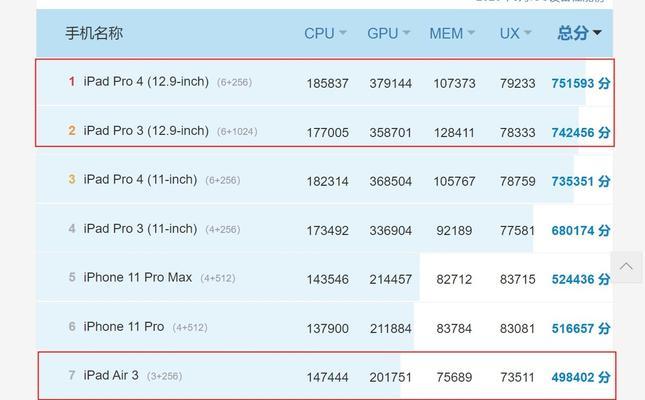Click rank number 6
Viewport: 645px width, 400px height.
(72, 327)
